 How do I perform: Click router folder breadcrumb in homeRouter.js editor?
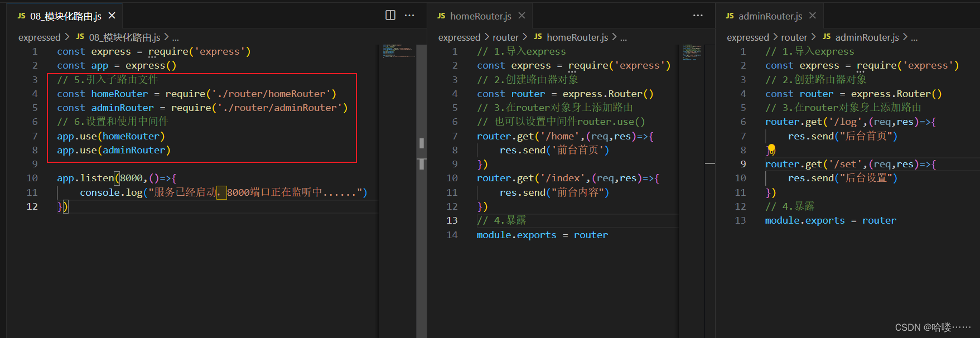pyautogui.click(x=505, y=37)
